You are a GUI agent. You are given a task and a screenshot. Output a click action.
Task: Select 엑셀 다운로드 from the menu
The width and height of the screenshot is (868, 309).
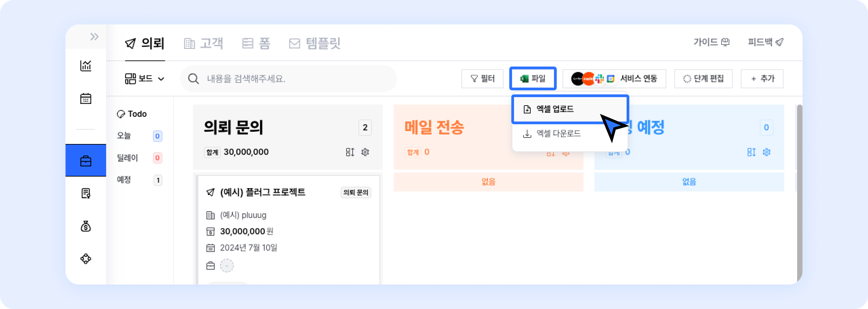[x=558, y=133]
